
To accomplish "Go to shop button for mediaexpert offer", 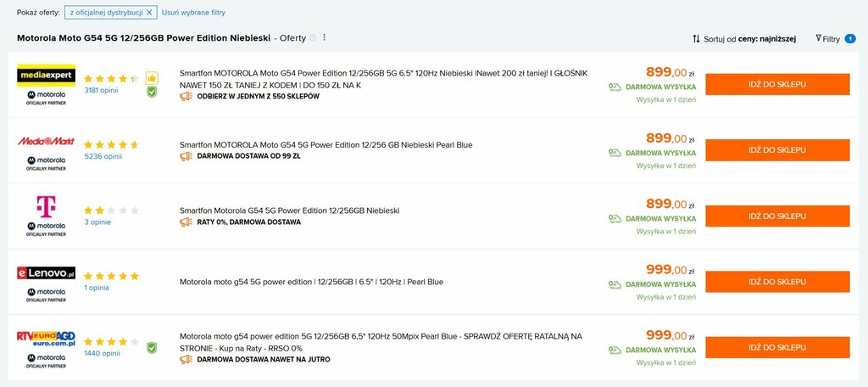I will (x=777, y=84).
